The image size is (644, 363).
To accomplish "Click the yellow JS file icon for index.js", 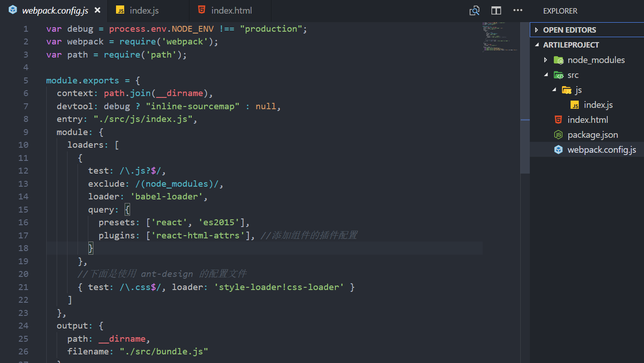I will point(574,105).
